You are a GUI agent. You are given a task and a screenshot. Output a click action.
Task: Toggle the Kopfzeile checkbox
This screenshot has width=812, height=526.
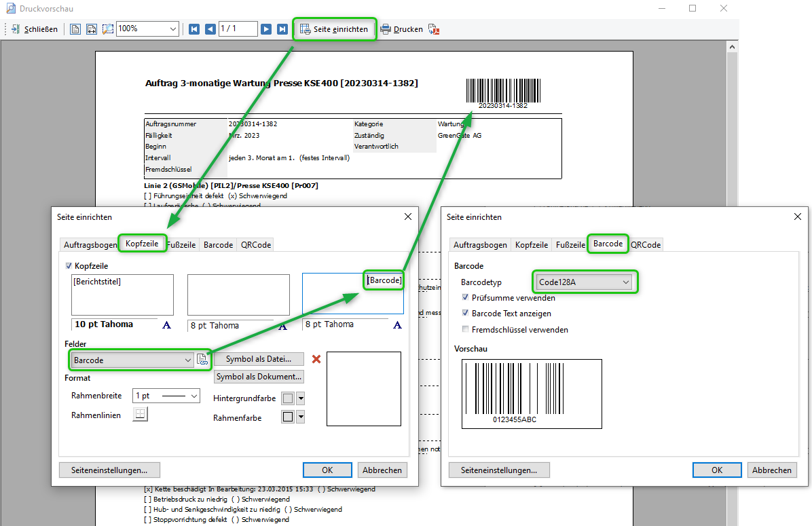[x=69, y=265]
